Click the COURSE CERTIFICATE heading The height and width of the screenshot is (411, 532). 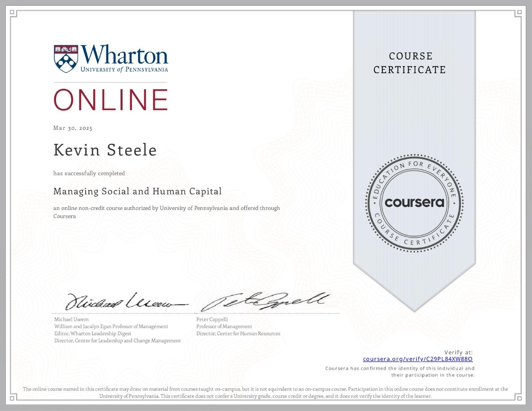(409, 63)
